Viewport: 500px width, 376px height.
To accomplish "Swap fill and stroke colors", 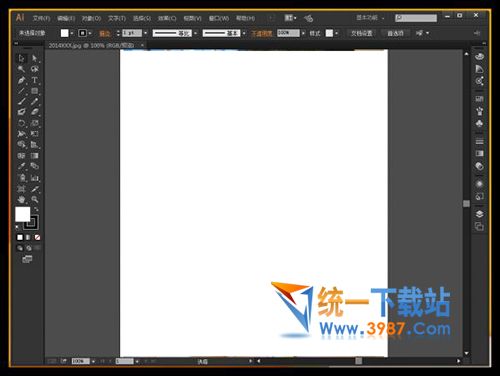I will (36, 209).
